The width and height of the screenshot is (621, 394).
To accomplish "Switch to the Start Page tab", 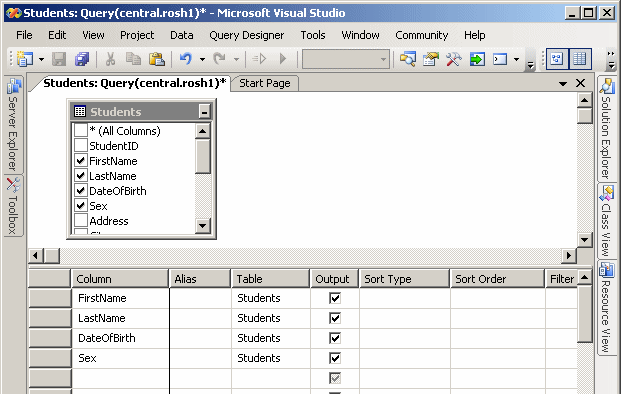I will (265, 83).
